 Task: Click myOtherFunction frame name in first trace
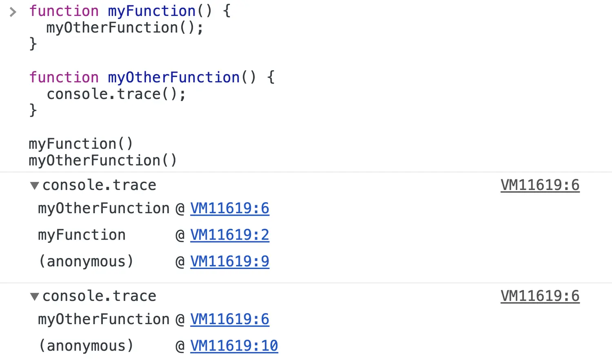tap(104, 209)
